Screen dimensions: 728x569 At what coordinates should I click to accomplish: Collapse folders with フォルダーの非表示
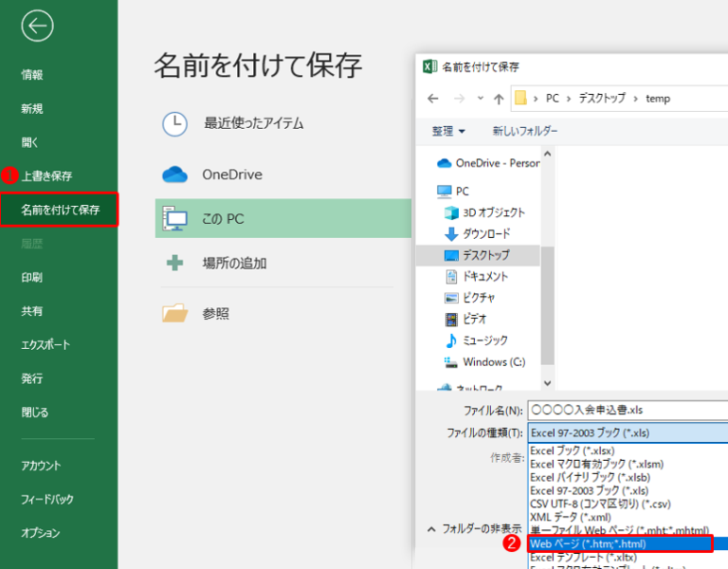click(x=473, y=528)
